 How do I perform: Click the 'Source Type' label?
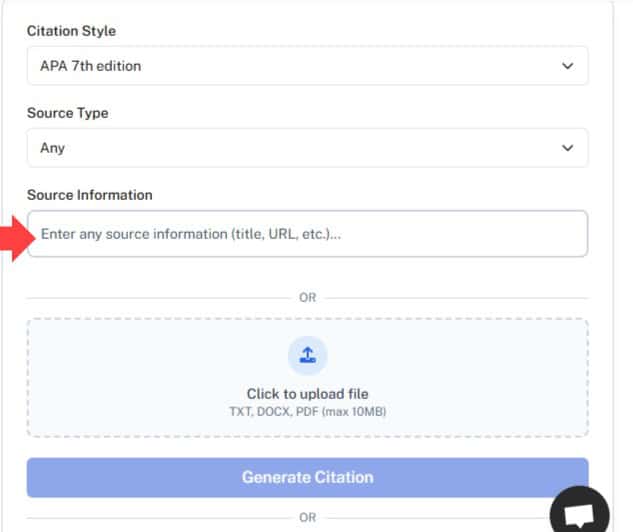pos(67,113)
